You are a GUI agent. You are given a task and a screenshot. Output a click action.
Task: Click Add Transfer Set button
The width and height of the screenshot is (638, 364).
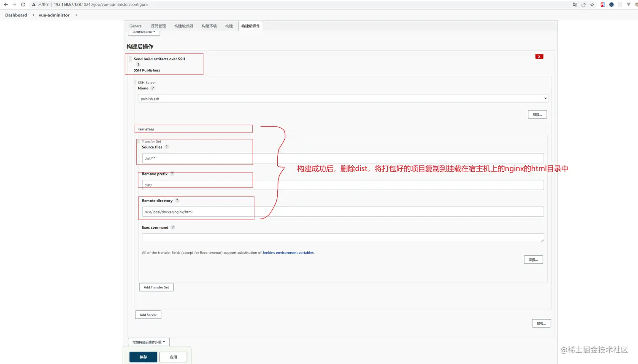click(x=156, y=287)
